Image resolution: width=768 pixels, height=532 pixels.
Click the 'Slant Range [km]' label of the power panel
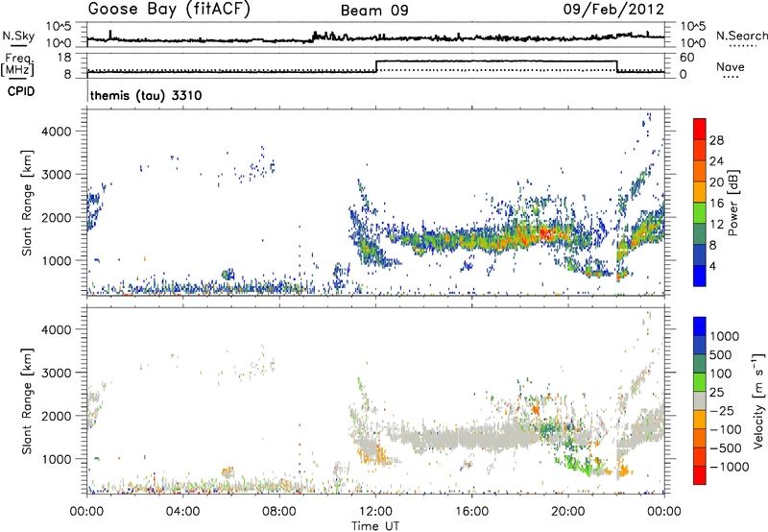tap(27, 203)
